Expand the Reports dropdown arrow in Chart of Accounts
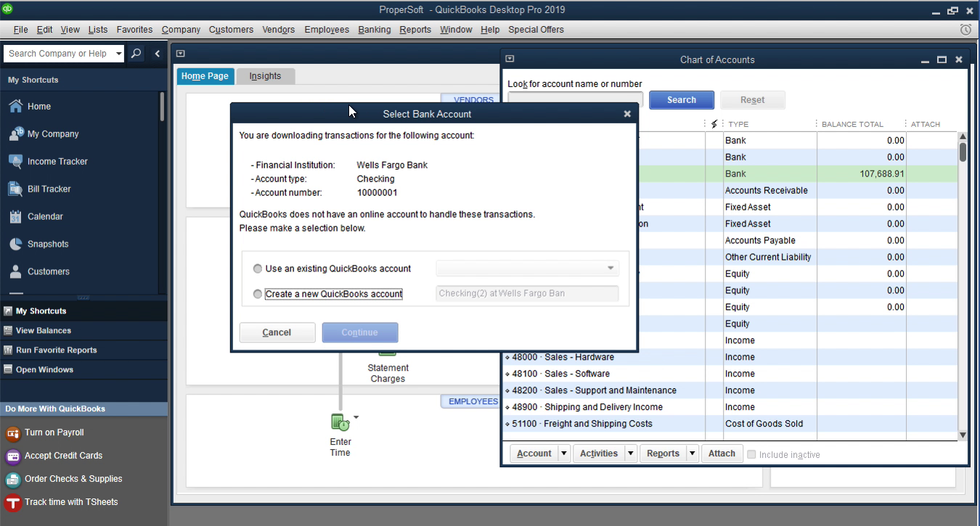 [693, 453]
